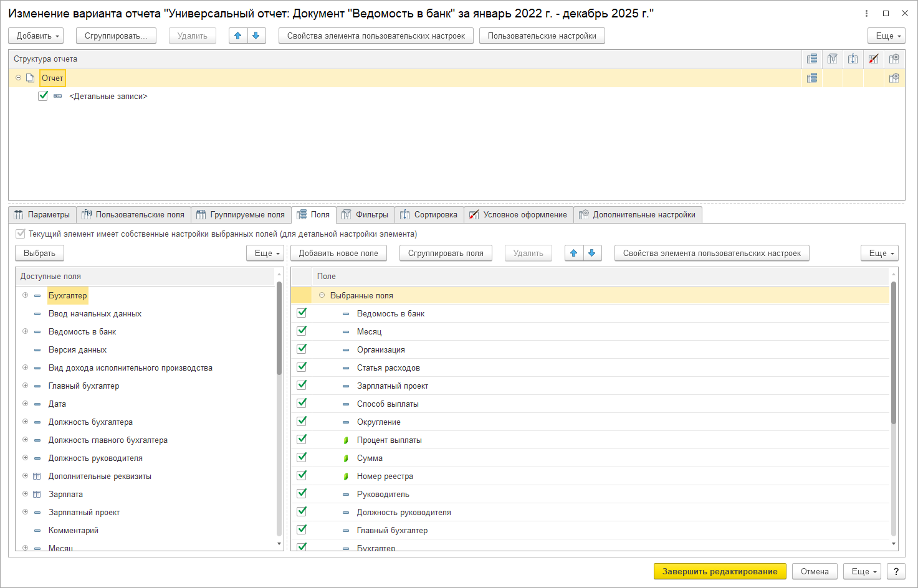The height and width of the screenshot is (588, 918).
Task: Switch to the Фильтры tab
Action: (365, 215)
